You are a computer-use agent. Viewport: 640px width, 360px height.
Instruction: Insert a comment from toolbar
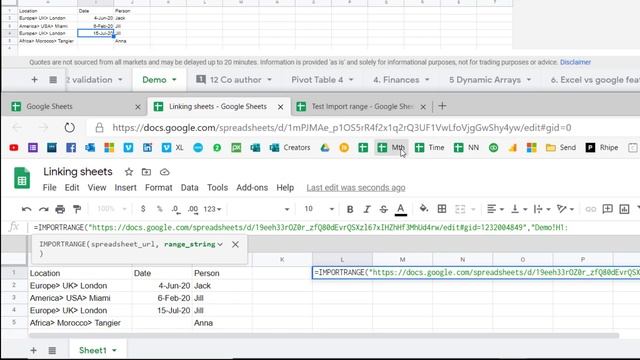tap(607, 209)
